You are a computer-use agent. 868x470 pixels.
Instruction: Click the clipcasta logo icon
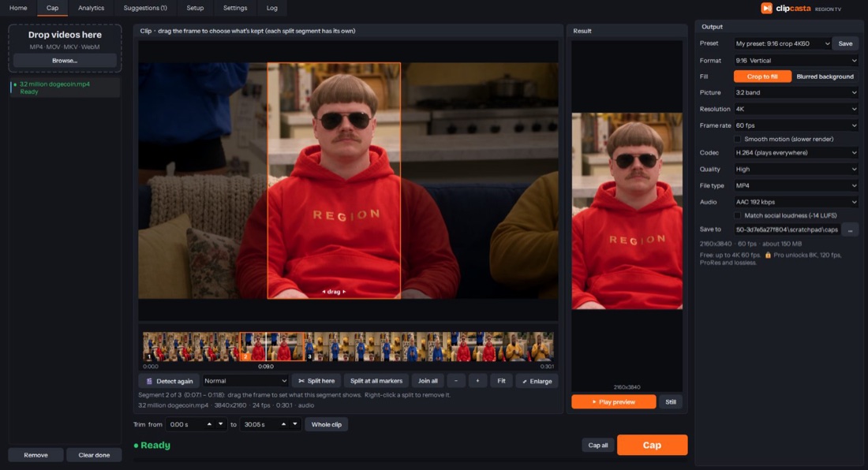[767, 9]
